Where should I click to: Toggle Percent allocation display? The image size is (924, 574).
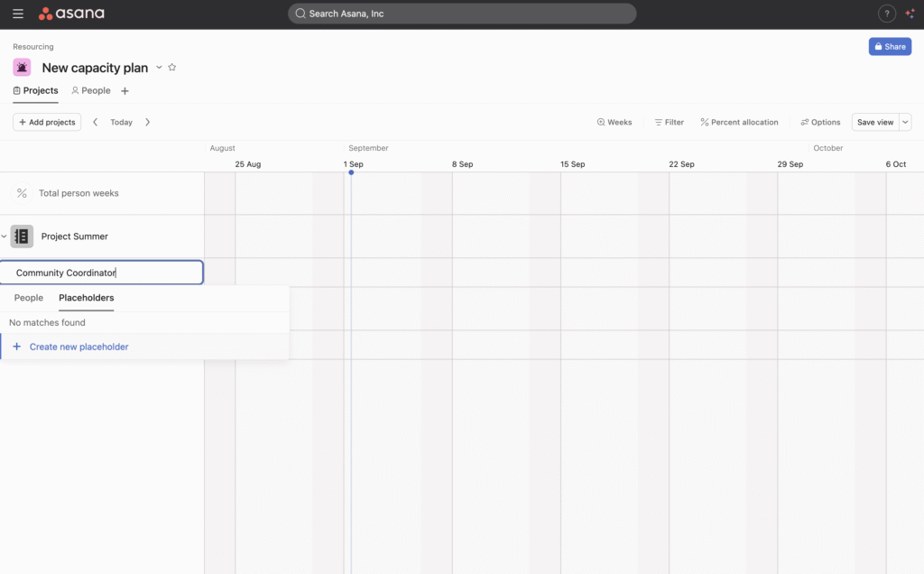tap(739, 122)
